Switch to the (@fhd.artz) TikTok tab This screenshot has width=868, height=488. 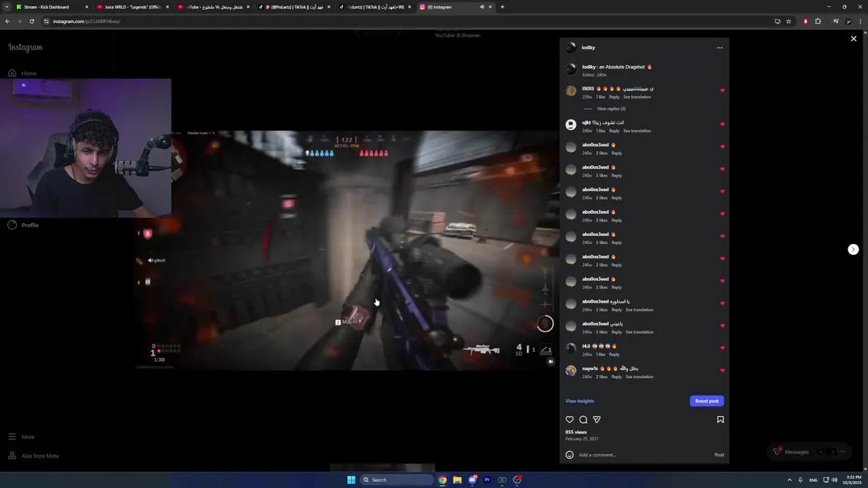coord(293,7)
